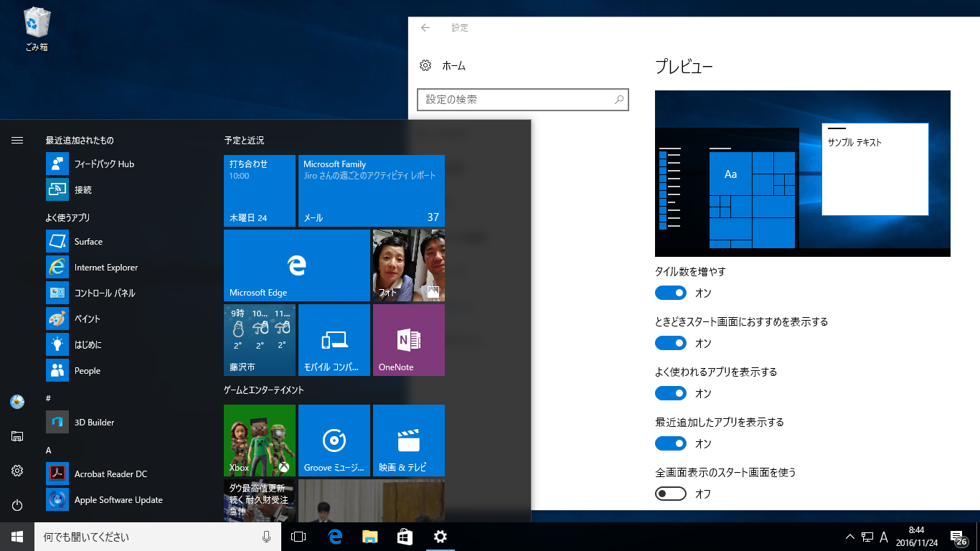Image resolution: width=980 pixels, height=551 pixels.
Task: Open File Explorer on the taskbar
Action: pyautogui.click(x=369, y=537)
